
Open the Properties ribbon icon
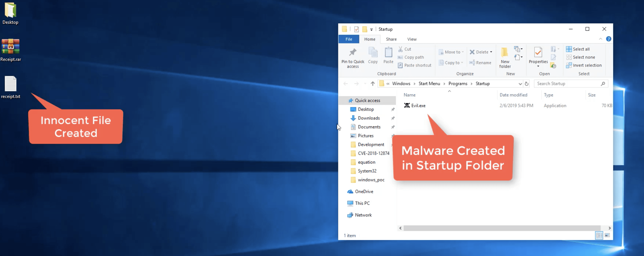coord(538,52)
